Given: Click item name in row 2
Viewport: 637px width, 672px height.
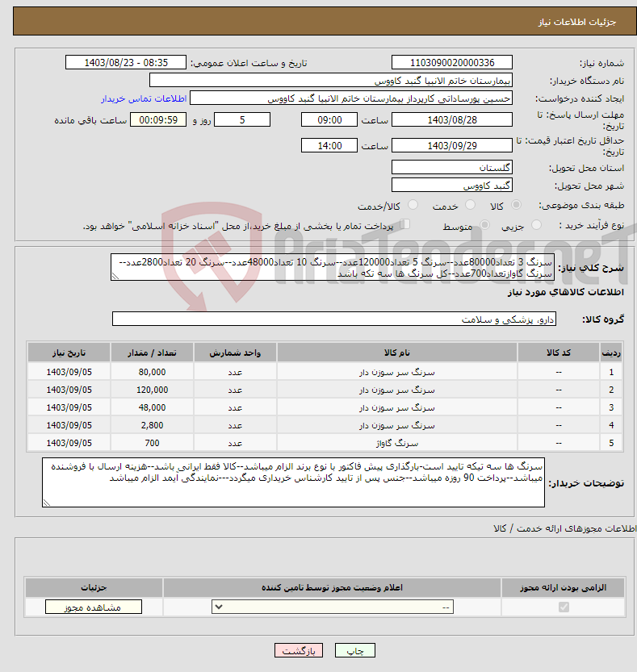Looking at the screenshot, I should (x=396, y=390).
